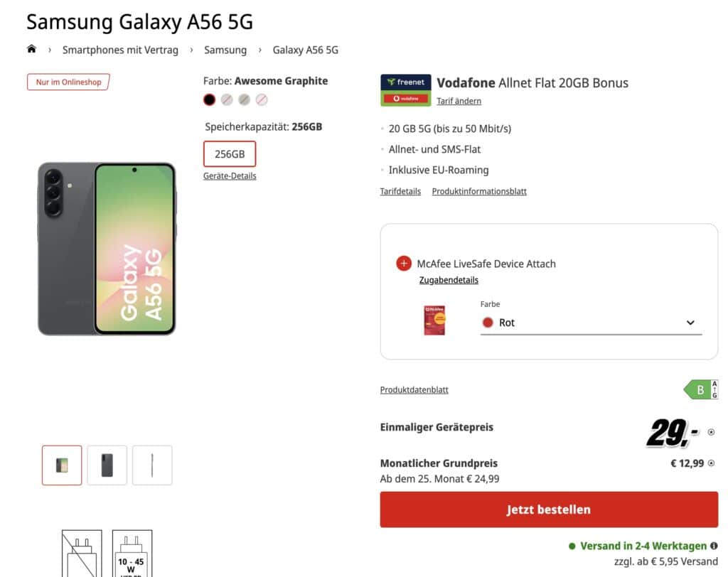The image size is (728, 577).
Task: Select the 256GB storage capacity option
Action: (229, 153)
